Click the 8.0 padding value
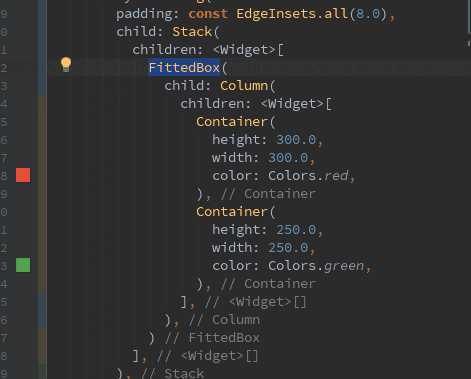Viewport: 471px width, 379px height. point(368,14)
